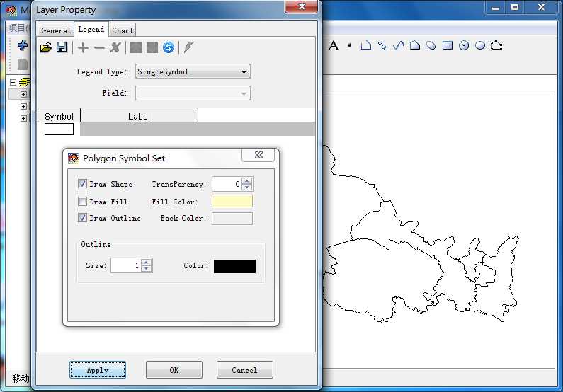Click the blue plus add-layer icon in main window
Image resolution: width=563 pixels, height=392 pixels.
[23, 45]
